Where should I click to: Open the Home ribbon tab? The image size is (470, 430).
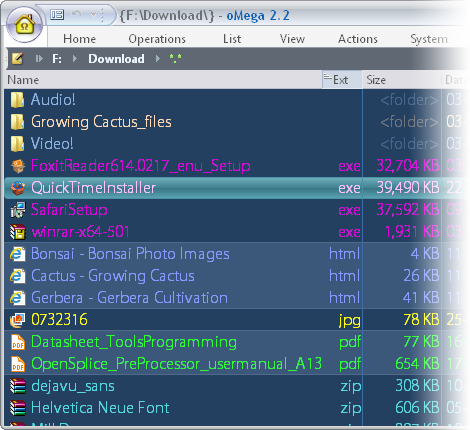tap(80, 39)
